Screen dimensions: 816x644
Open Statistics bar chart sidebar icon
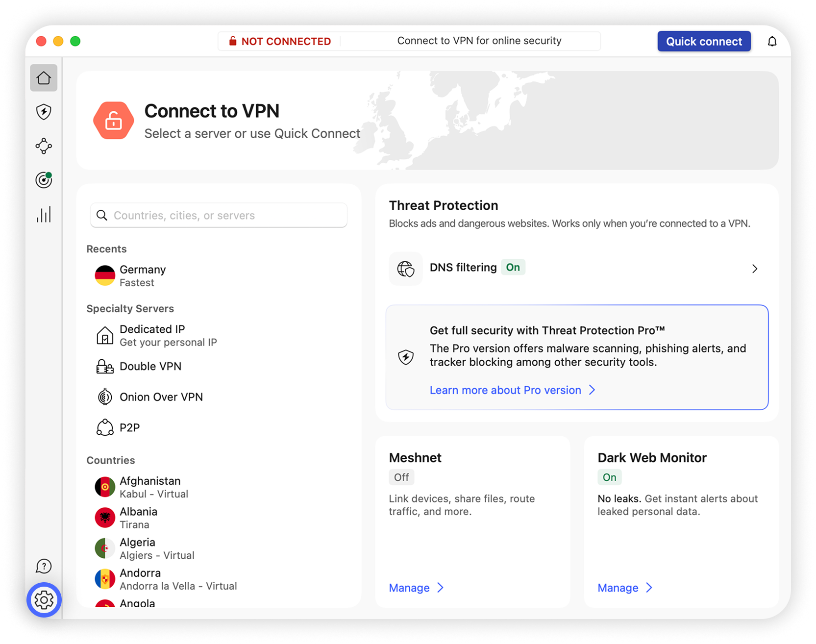click(x=44, y=214)
